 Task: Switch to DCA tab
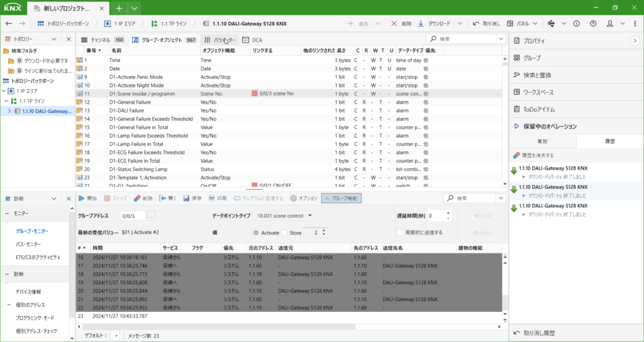(x=252, y=40)
